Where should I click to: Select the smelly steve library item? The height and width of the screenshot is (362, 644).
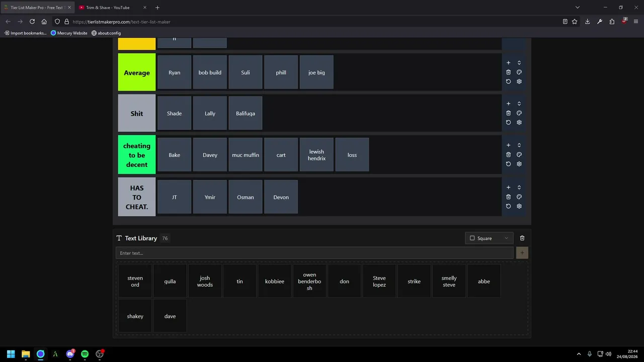tap(449, 282)
